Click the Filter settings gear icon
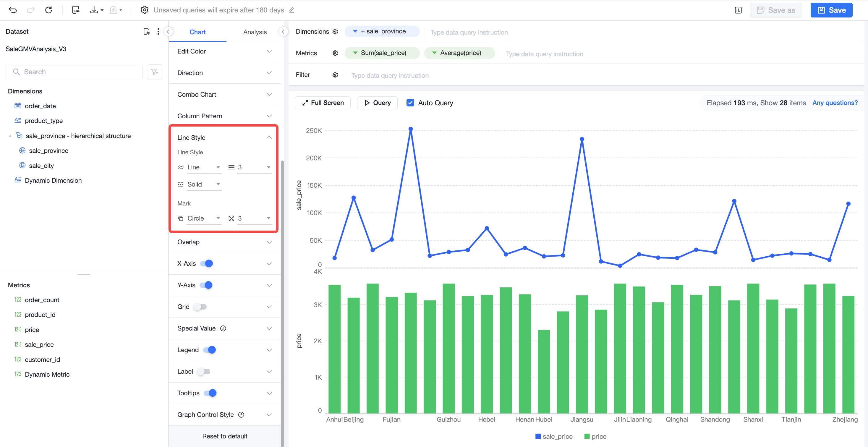 (x=335, y=75)
